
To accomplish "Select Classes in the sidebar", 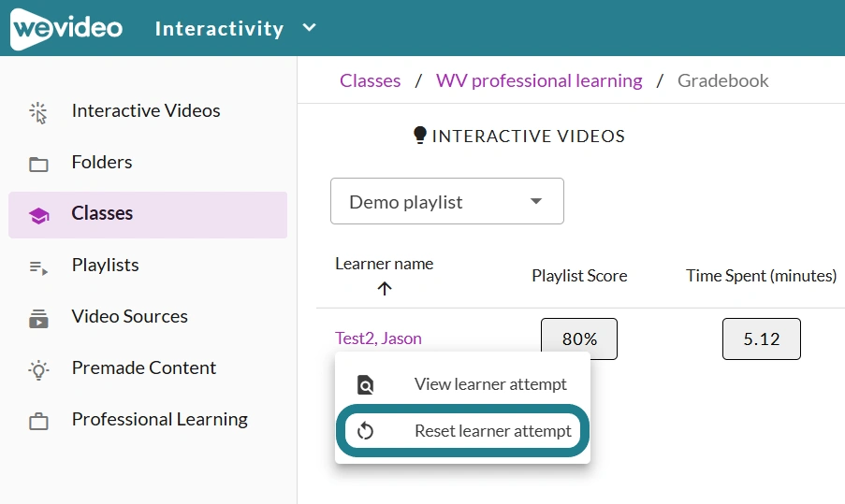I will (x=148, y=215).
